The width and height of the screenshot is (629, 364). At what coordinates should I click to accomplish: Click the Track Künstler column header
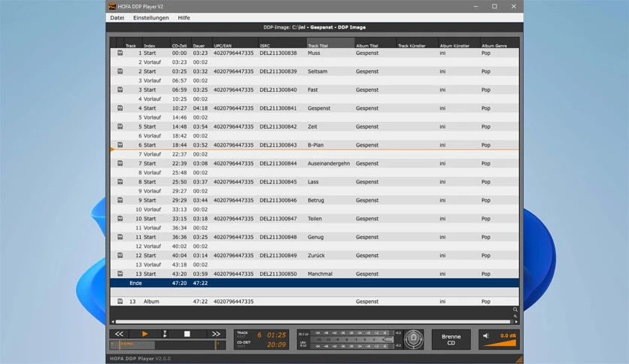click(417, 44)
